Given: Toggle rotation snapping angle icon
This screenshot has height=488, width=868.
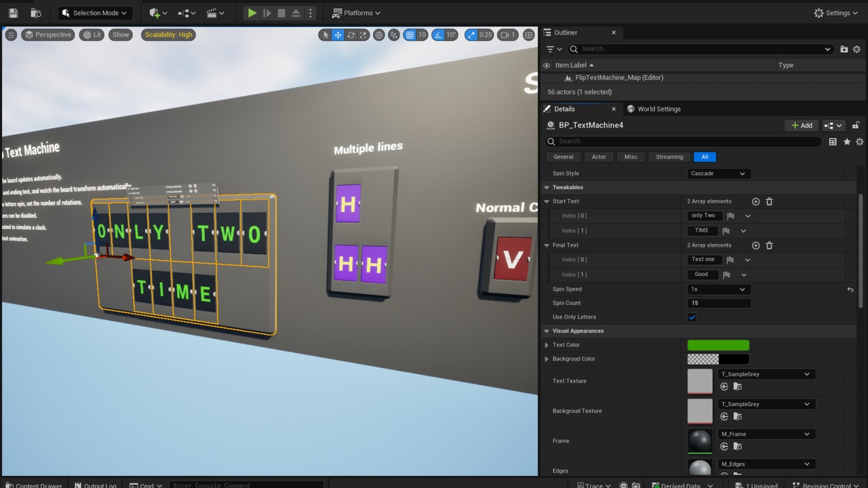Looking at the screenshot, I should [438, 35].
